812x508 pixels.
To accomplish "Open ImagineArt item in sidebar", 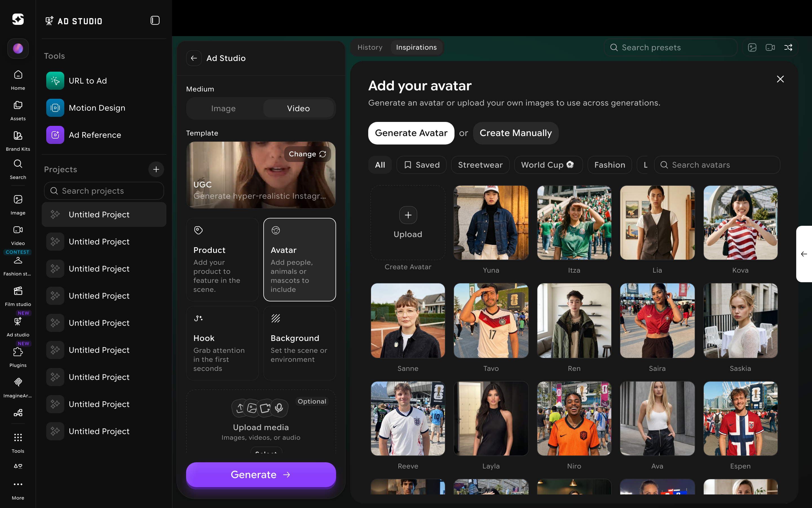I will point(18,387).
